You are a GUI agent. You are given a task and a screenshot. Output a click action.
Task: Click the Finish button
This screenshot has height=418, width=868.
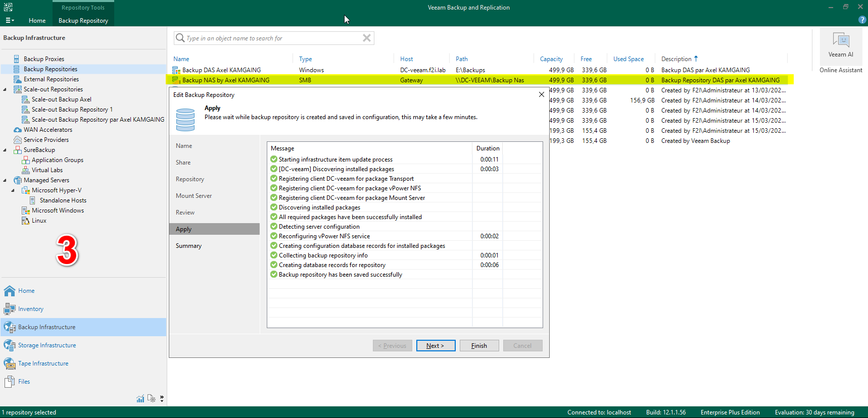(x=479, y=346)
